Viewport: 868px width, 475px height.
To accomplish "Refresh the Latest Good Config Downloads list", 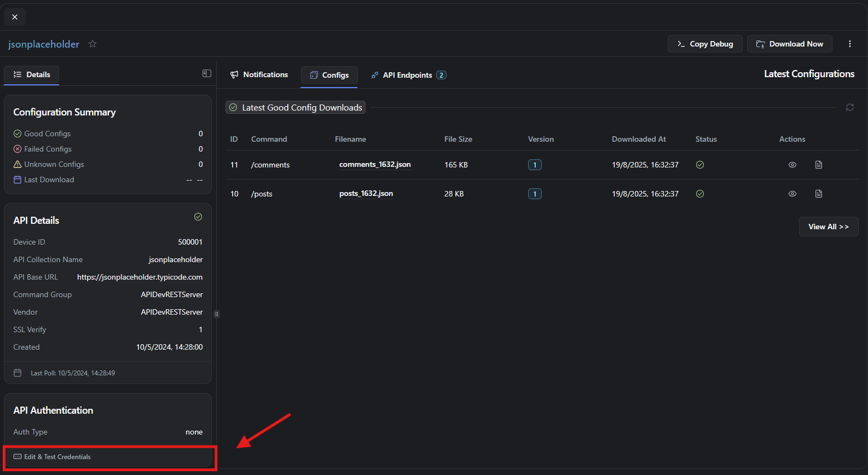I will (849, 107).
